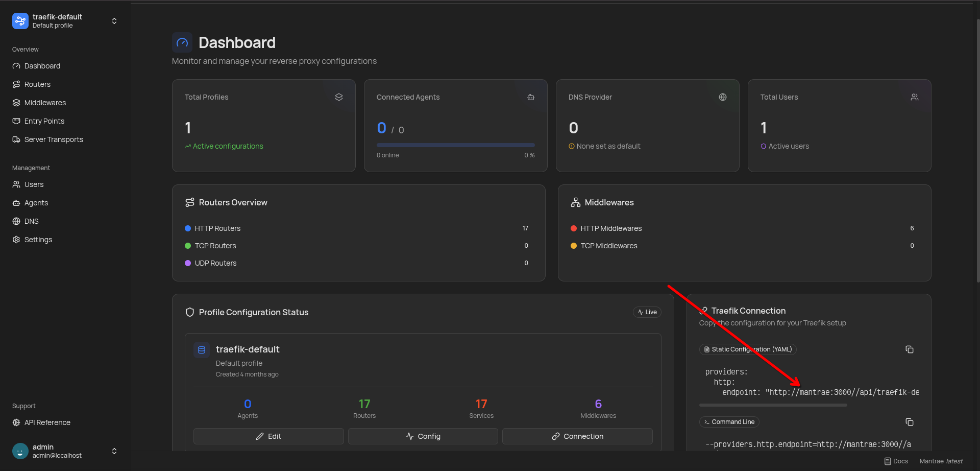Navigate to Entry Points
980x471 pixels.
pos(44,121)
